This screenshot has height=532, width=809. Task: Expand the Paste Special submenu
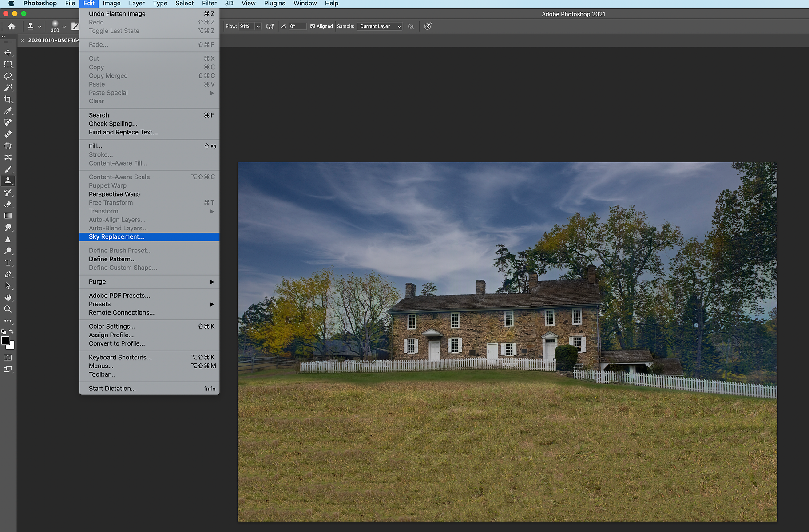(149, 93)
